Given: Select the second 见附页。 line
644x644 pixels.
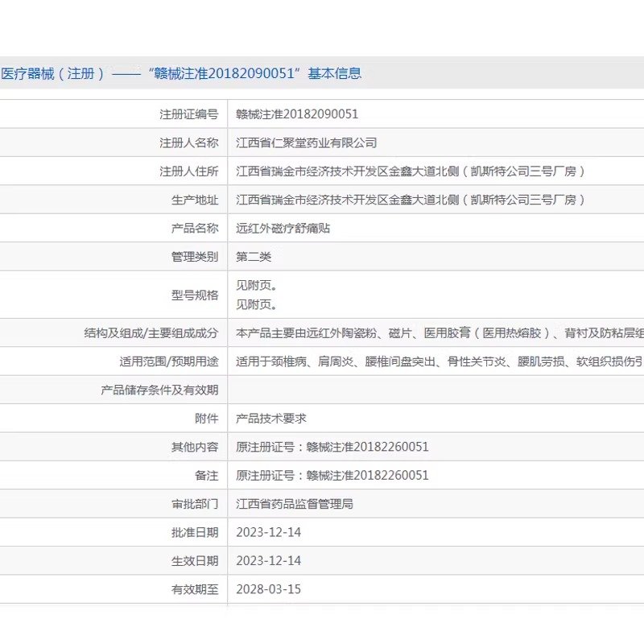Looking at the screenshot, I should tap(256, 304).
